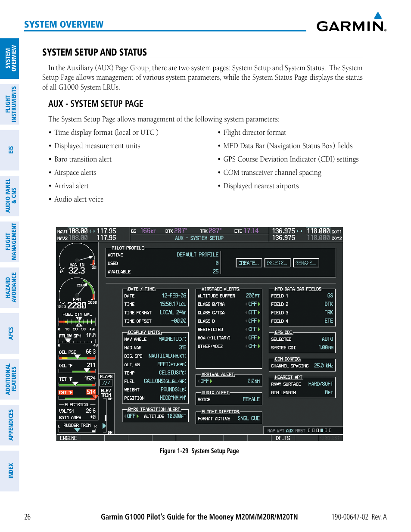Open the Temp CELSIUS units selector

[172, 373]
